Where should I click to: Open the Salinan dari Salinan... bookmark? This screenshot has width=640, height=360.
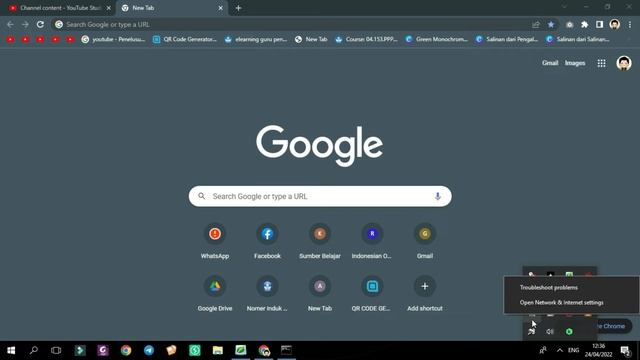point(578,39)
